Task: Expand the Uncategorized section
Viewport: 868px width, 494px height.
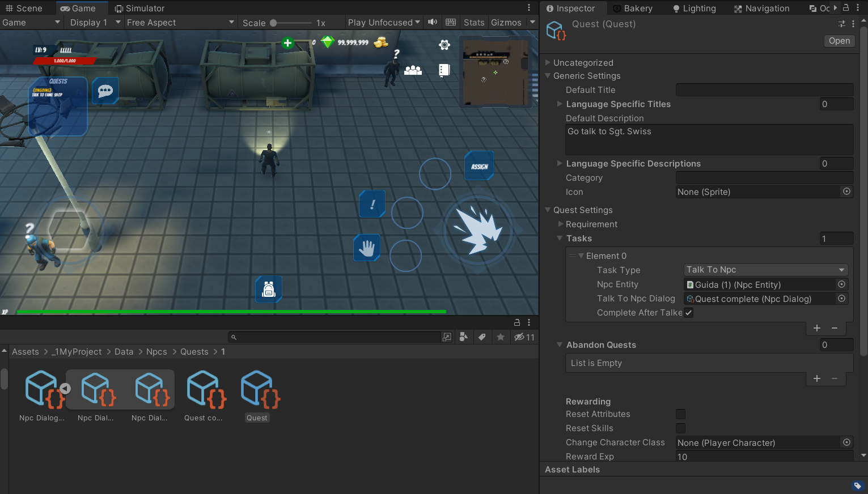Action: pyautogui.click(x=548, y=62)
